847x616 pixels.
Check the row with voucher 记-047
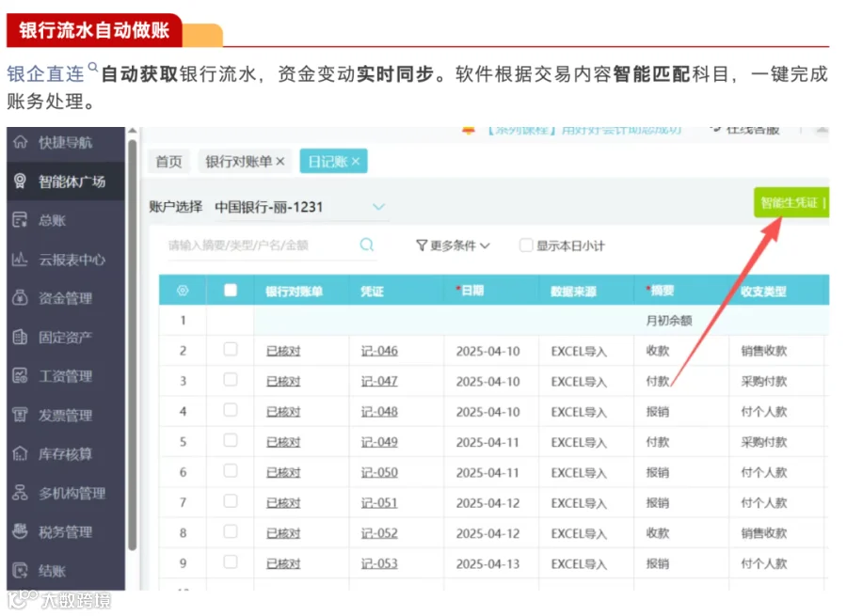tap(231, 380)
